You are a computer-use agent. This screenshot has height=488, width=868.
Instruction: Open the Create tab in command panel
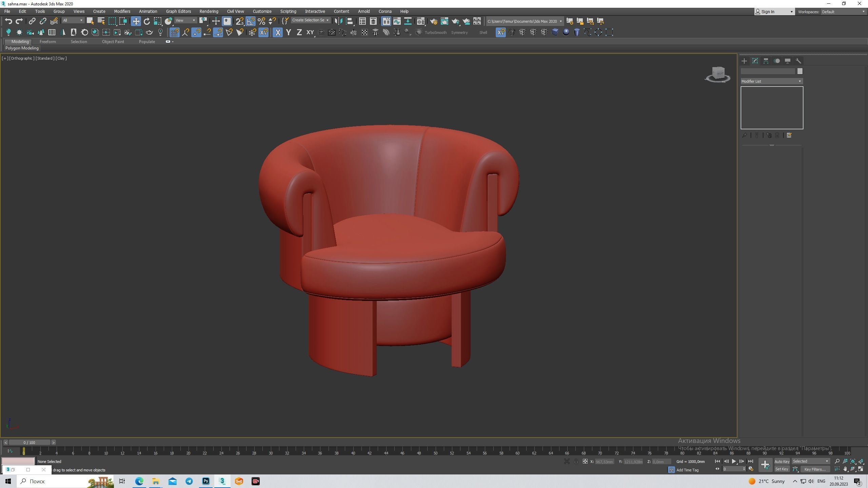(x=744, y=61)
